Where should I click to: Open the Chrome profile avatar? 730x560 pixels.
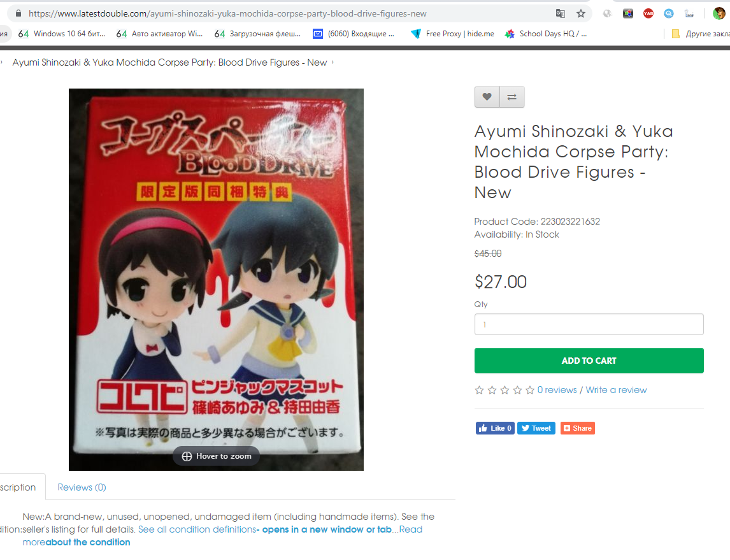point(719,13)
